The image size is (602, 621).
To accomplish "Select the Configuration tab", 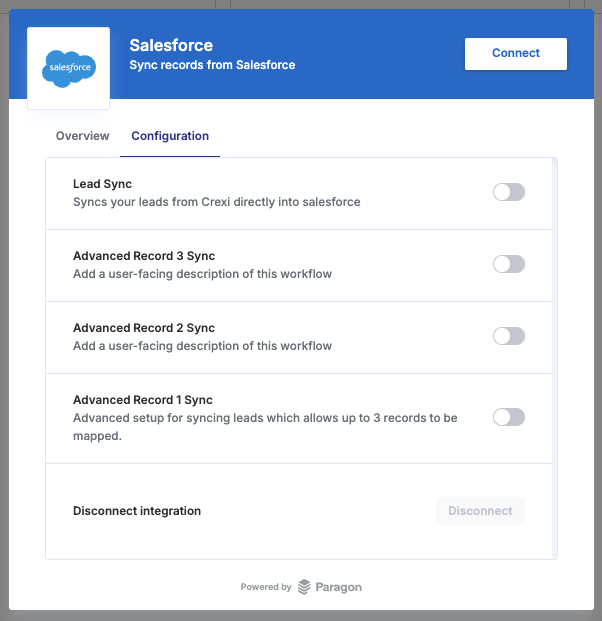I will point(170,136).
